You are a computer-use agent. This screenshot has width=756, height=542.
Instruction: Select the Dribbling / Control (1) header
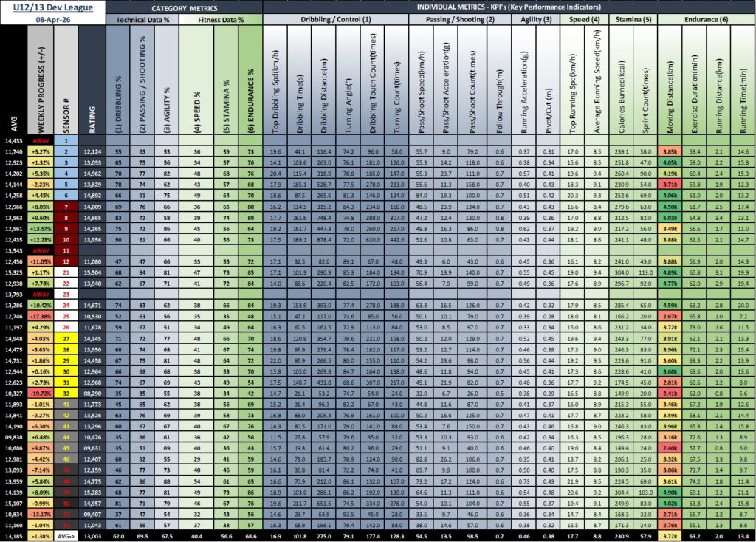tap(335, 20)
